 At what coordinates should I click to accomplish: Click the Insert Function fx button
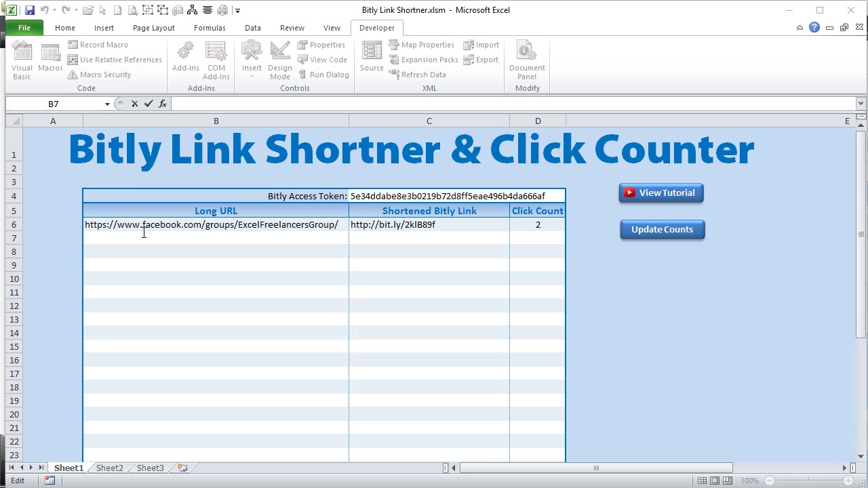(x=163, y=104)
